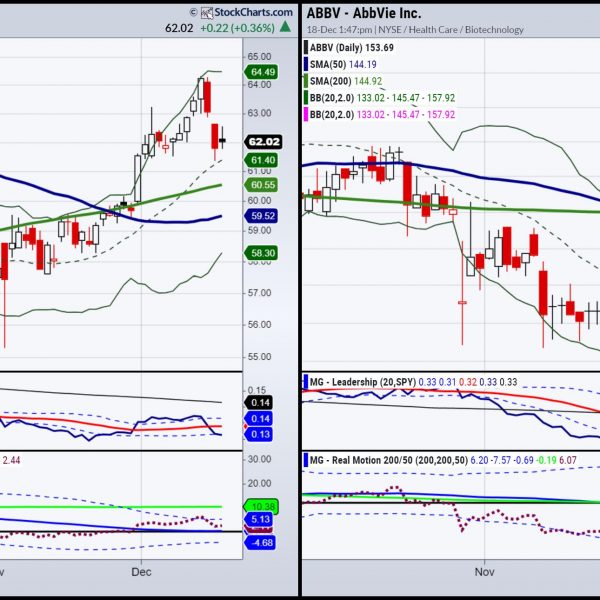
Task: Click the blue 5.13 Real Motion tag
Action: click(x=259, y=519)
